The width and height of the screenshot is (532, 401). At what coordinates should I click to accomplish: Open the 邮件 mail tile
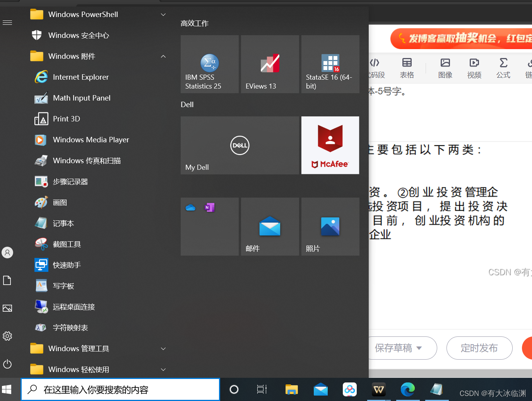[270, 227]
